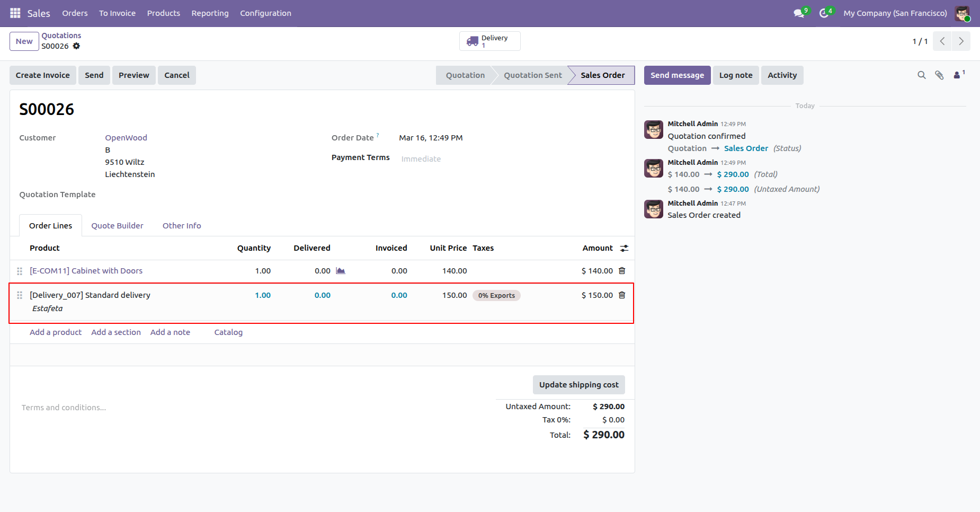Click the search icon in chatter
Image resolution: width=980 pixels, height=512 pixels.
(x=922, y=75)
